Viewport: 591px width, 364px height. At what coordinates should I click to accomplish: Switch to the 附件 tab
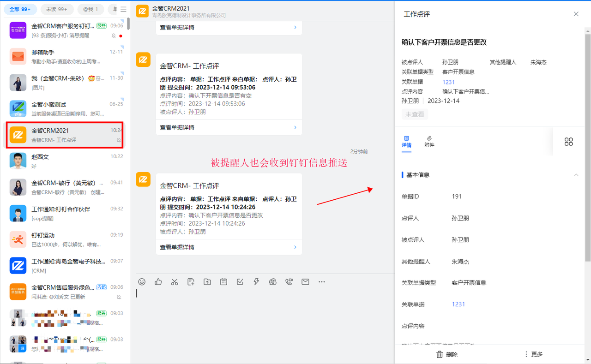(x=429, y=141)
